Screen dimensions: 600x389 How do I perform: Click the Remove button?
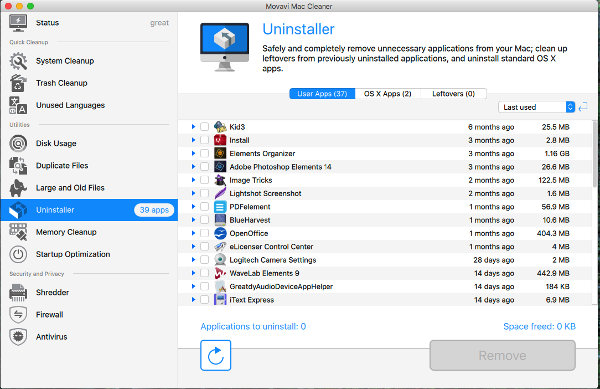[502, 355]
